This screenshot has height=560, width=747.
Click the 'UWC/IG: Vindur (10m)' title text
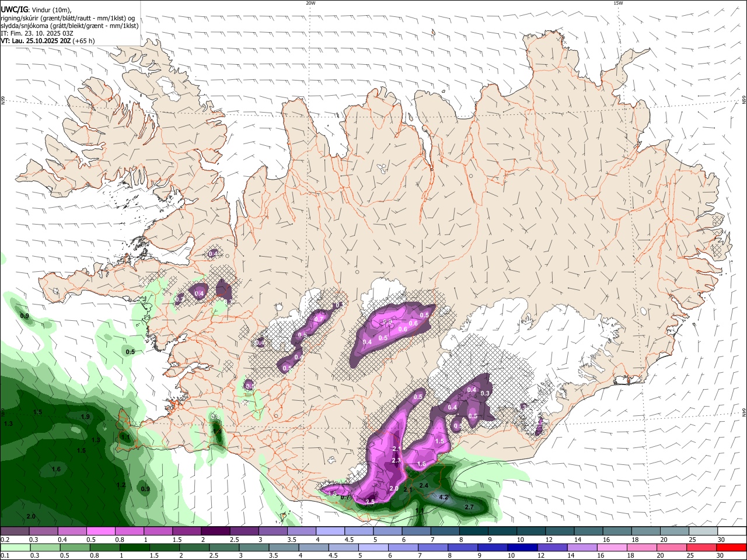[x=36, y=9]
